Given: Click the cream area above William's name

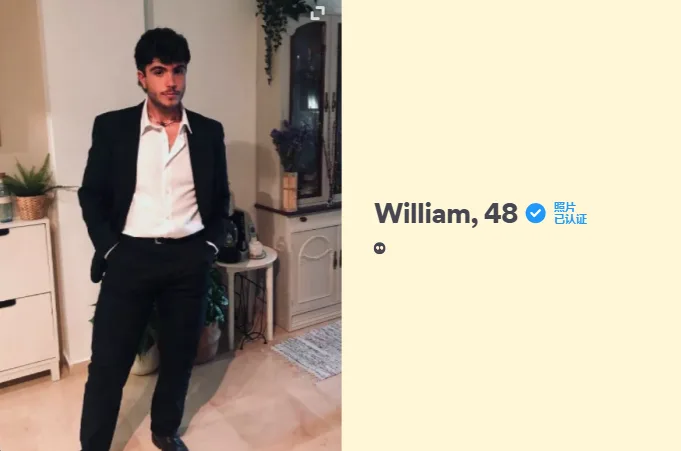Looking at the screenshot, I should point(511,98).
